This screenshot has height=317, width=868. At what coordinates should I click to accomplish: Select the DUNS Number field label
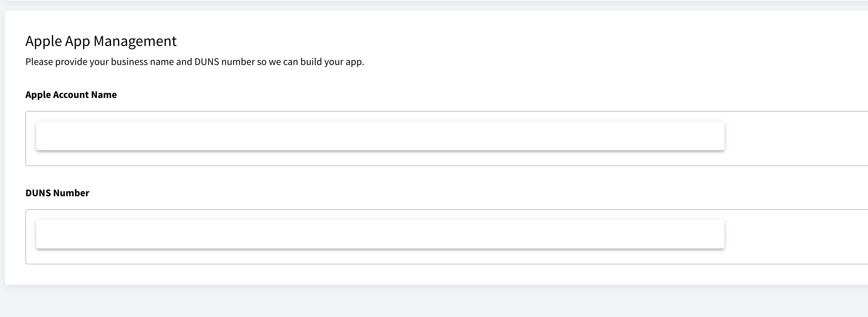click(57, 193)
